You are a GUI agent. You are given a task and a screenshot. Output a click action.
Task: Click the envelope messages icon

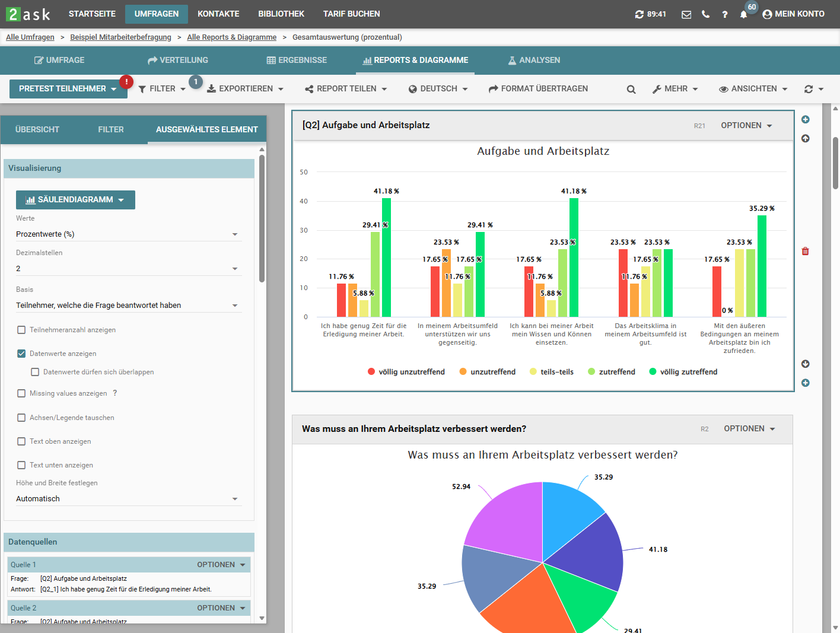686,14
